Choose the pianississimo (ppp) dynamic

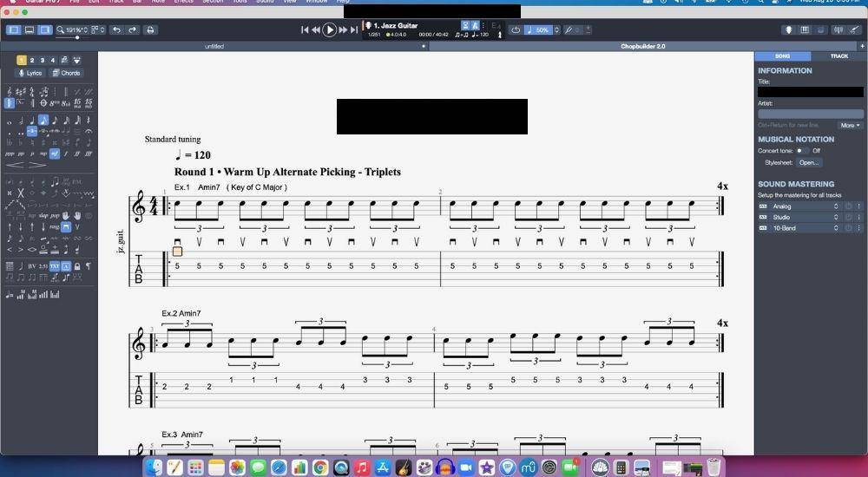click(x=10, y=154)
